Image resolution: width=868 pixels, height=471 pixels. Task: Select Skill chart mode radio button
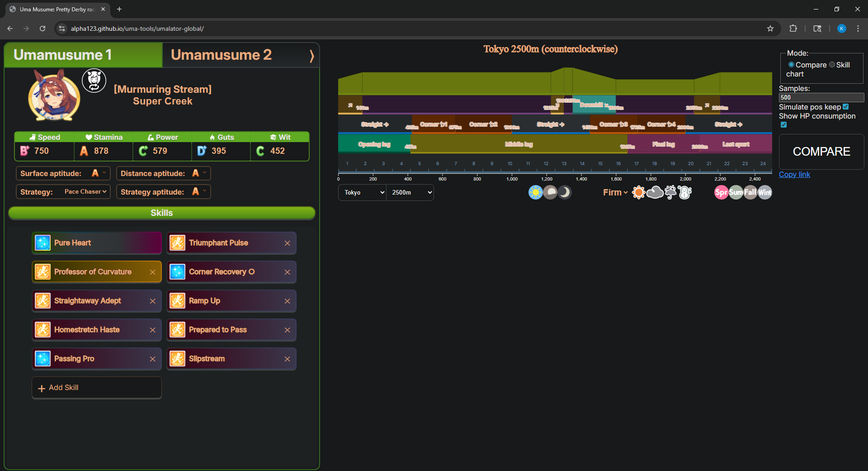click(x=832, y=65)
